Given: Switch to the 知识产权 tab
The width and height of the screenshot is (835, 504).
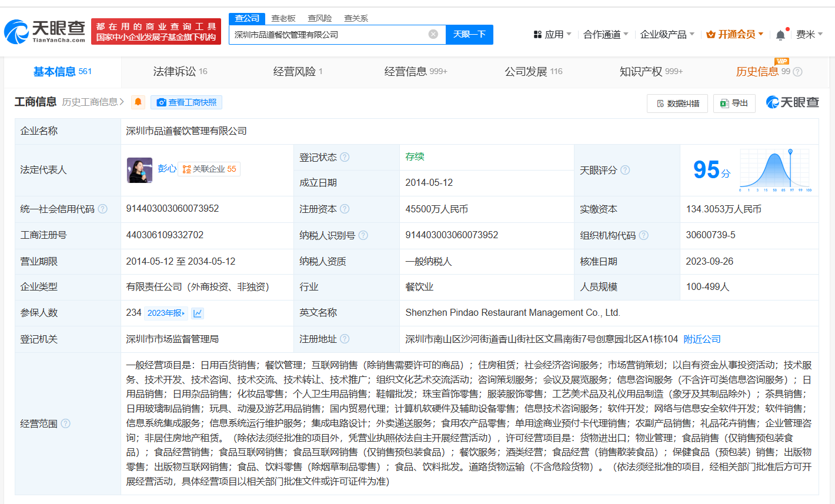Looking at the screenshot, I should [x=650, y=72].
